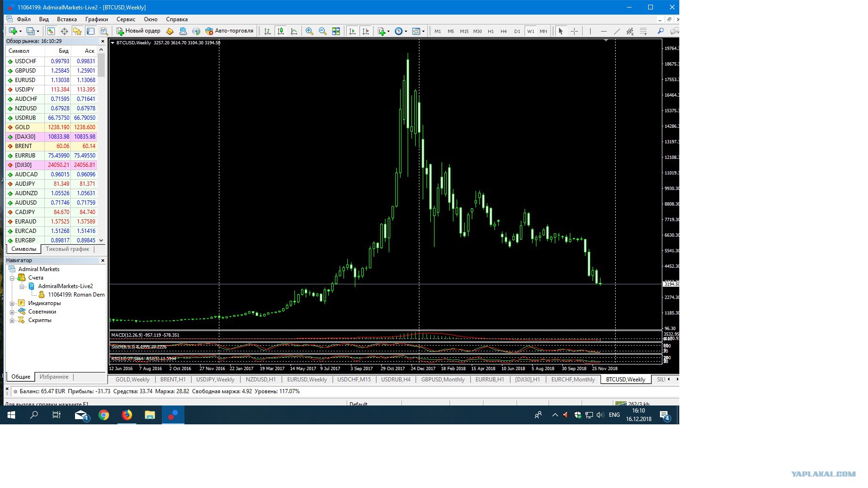
Task: Switch to the Избранное tab in Navigator
Action: coord(54,377)
